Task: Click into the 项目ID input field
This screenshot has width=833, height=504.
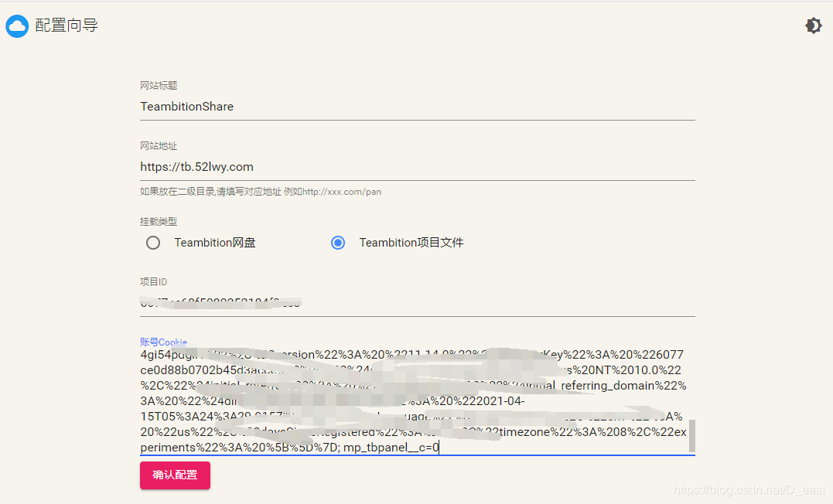Action: coord(418,303)
